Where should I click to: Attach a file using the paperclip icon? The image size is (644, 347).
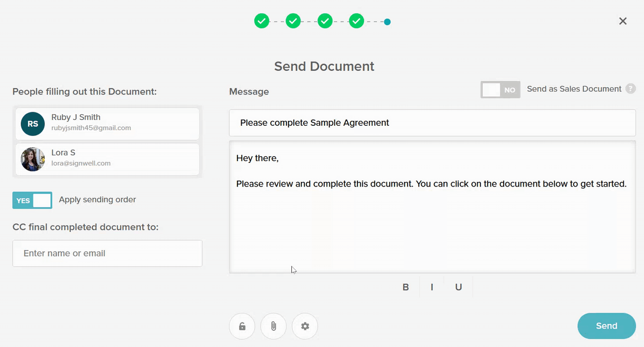pyautogui.click(x=273, y=326)
